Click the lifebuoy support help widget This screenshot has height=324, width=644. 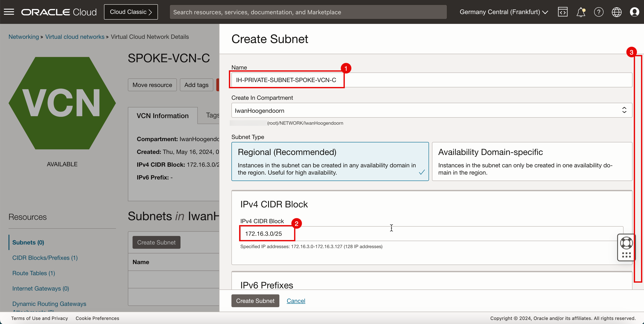[626, 243]
